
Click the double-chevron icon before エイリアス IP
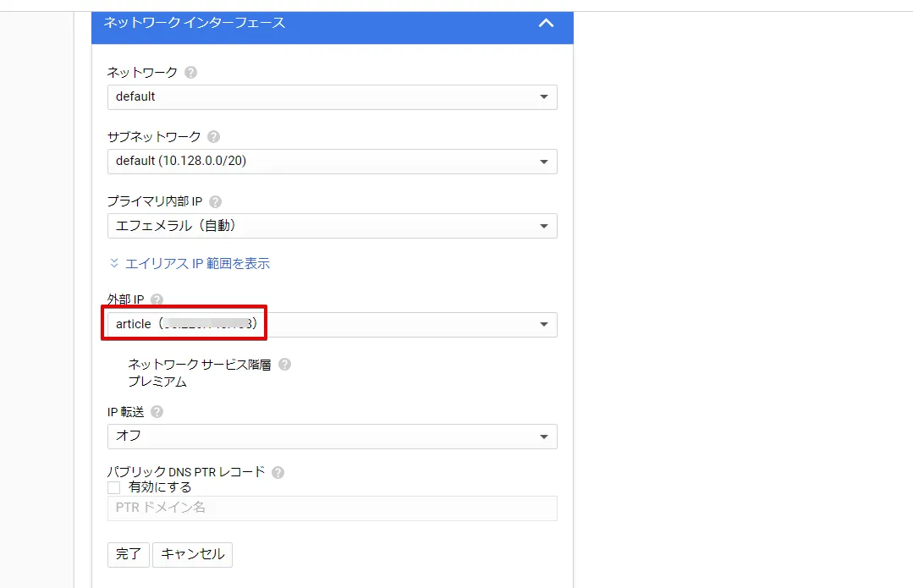pyautogui.click(x=114, y=263)
